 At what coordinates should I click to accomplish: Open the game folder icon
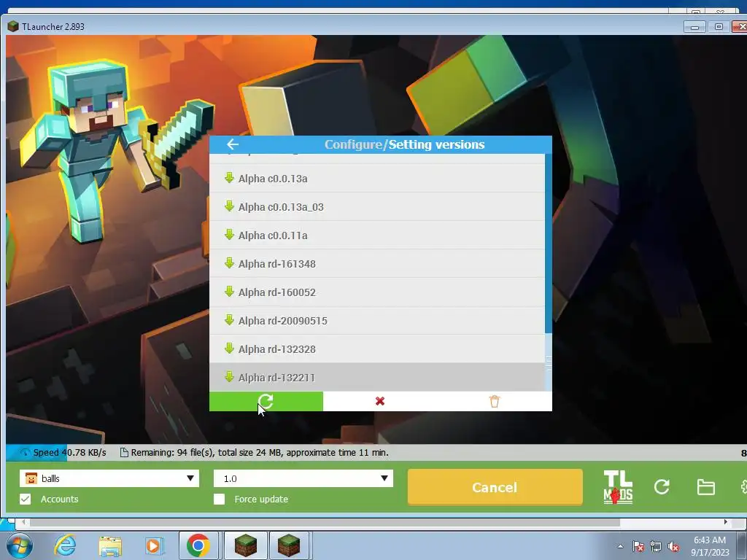coord(705,487)
